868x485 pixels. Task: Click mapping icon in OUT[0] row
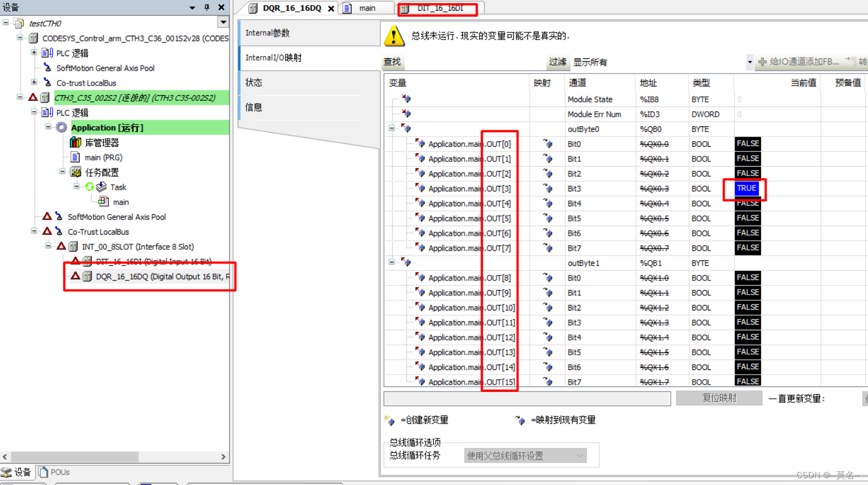[548, 144]
